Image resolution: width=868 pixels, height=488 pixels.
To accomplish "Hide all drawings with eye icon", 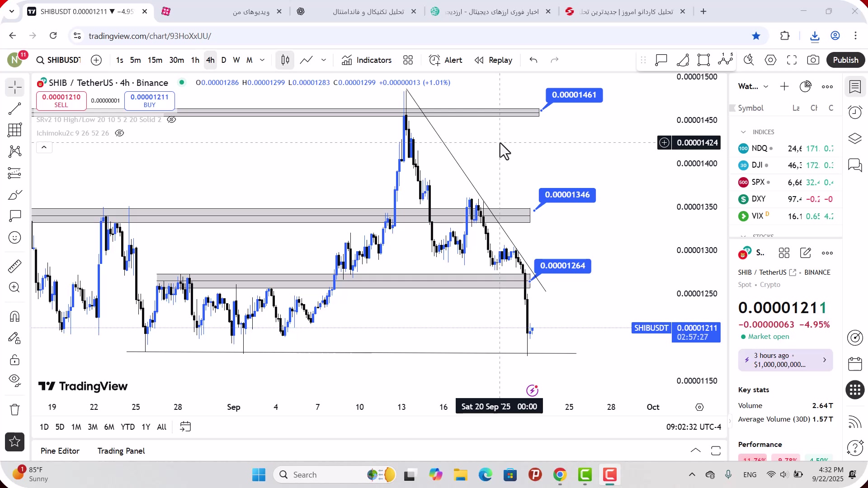I will pyautogui.click(x=15, y=381).
